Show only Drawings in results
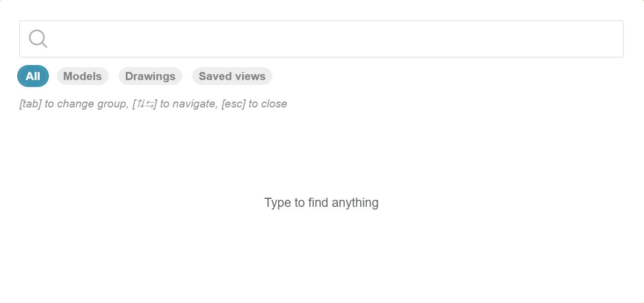 pos(150,76)
